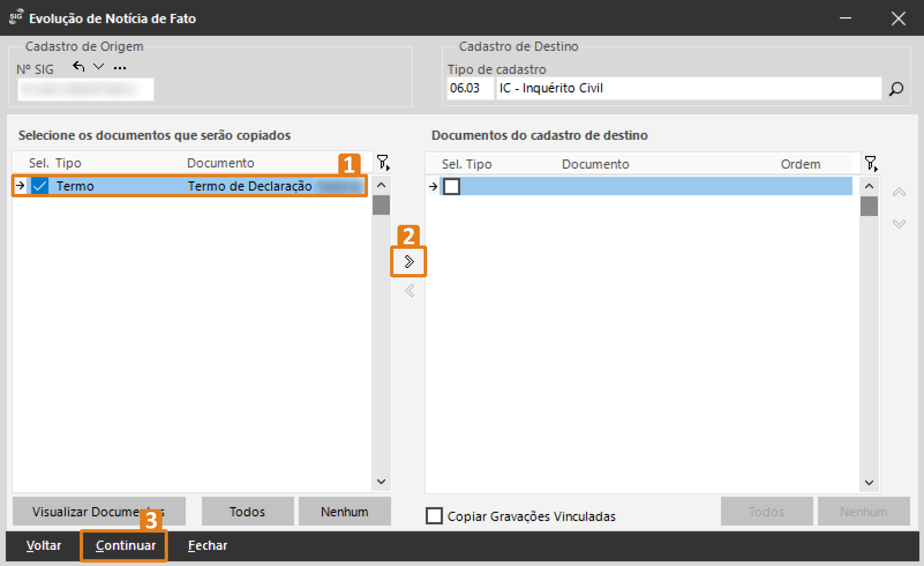
Task: Tick the empty checkbox in destination list row
Action: click(x=451, y=187)
